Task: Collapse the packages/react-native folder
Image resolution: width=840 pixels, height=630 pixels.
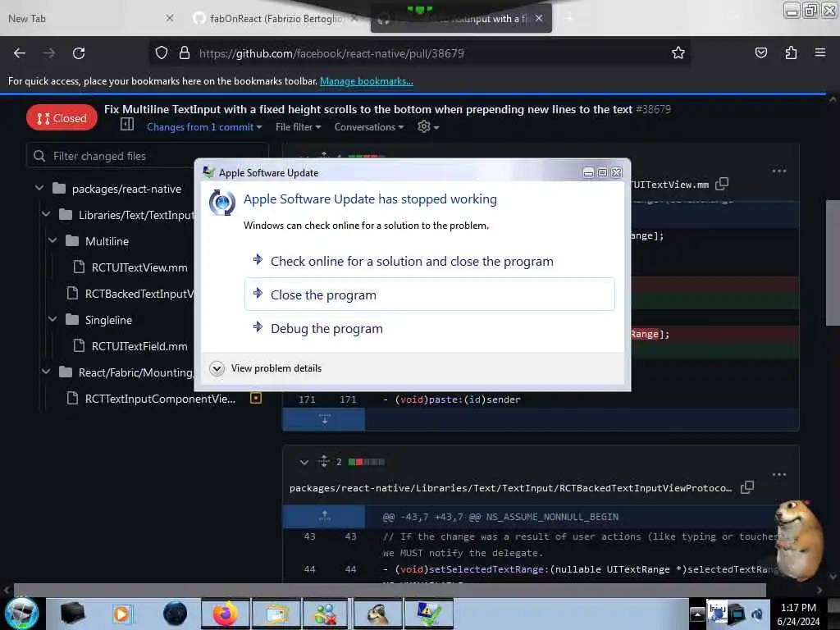Action: [39, 188]
